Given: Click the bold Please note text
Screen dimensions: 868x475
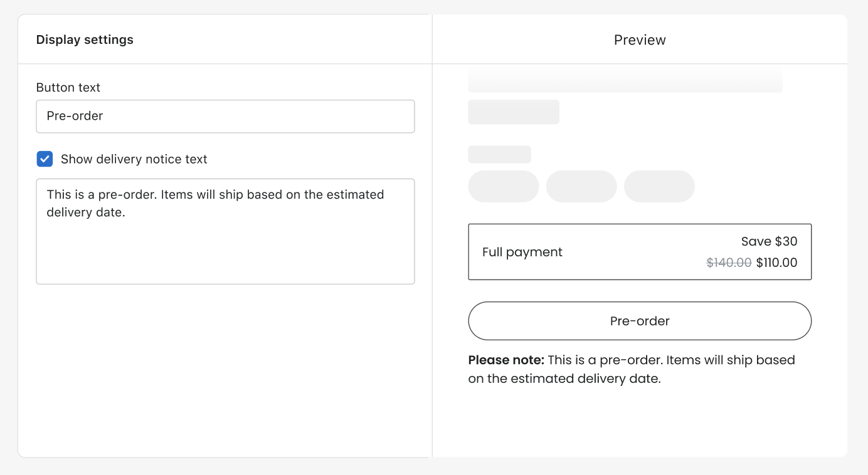Looking at the screenshot, I should 506,360.
